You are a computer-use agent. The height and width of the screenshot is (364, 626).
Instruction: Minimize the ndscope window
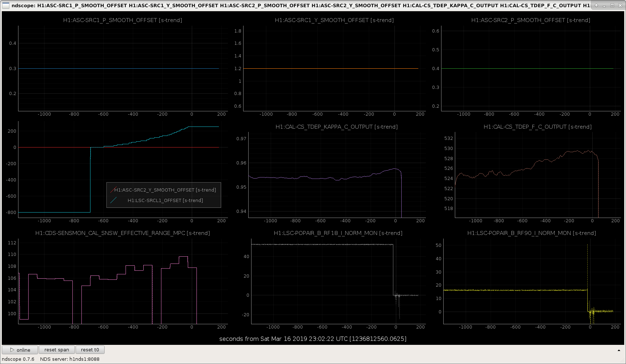tap(604, 5)
